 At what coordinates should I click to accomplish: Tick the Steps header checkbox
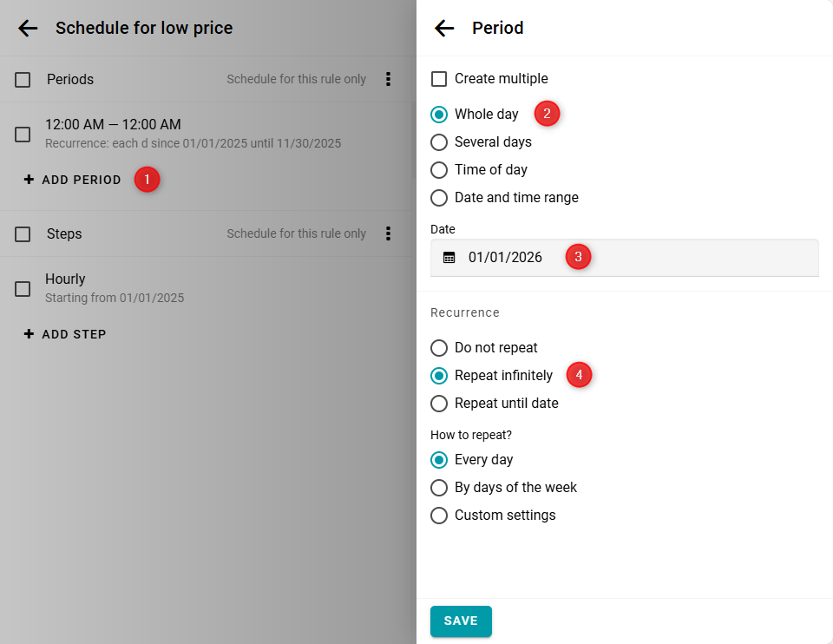[23, 234]
